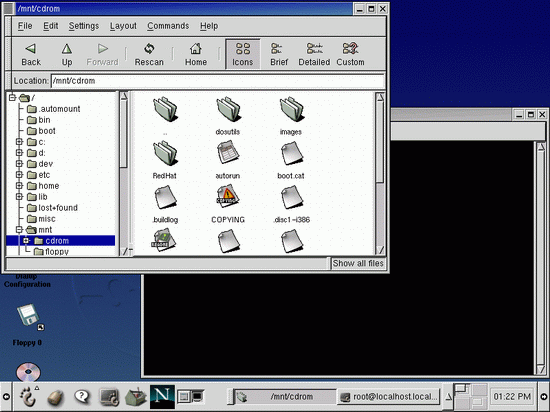Click the Location path input field
Screen dimensions: 550x412
tap(217, 81)
